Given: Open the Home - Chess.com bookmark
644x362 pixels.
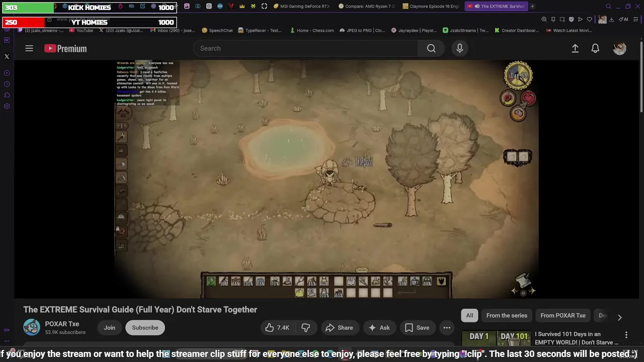Looking at the screenshot, I should coord(312,30).
